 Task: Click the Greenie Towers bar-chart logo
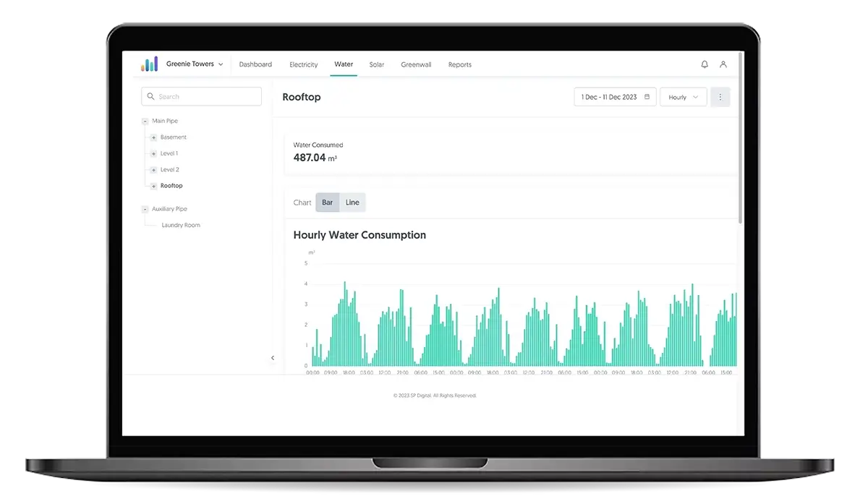pyautogui.click(x=148, y=64)
